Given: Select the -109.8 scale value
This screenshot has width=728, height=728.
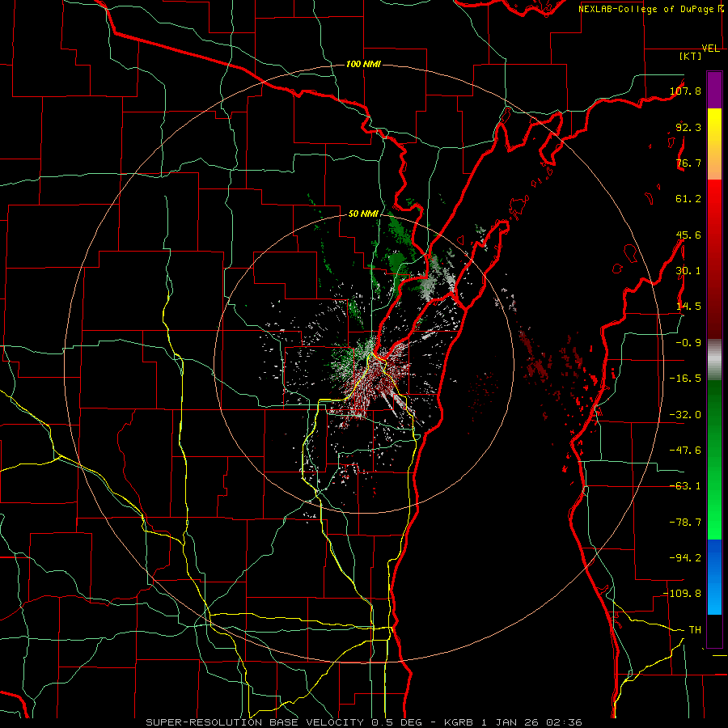Looking at the screenshot, I should pyautogui.click(x=683, y=594).
